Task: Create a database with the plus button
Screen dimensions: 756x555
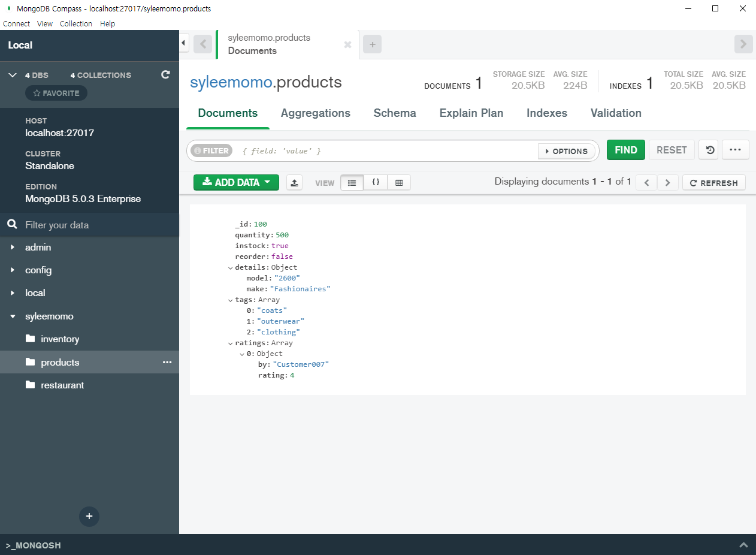Action: 89,516
